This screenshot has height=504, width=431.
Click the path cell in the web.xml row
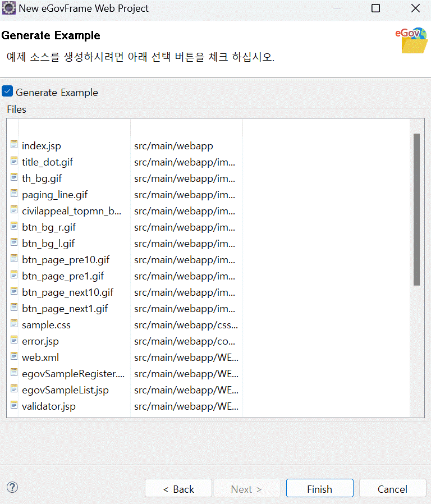click(x=186, y=358)
